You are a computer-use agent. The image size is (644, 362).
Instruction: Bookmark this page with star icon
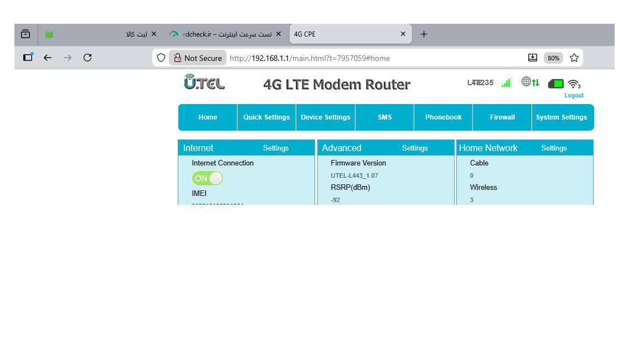(x=574, y=58)
